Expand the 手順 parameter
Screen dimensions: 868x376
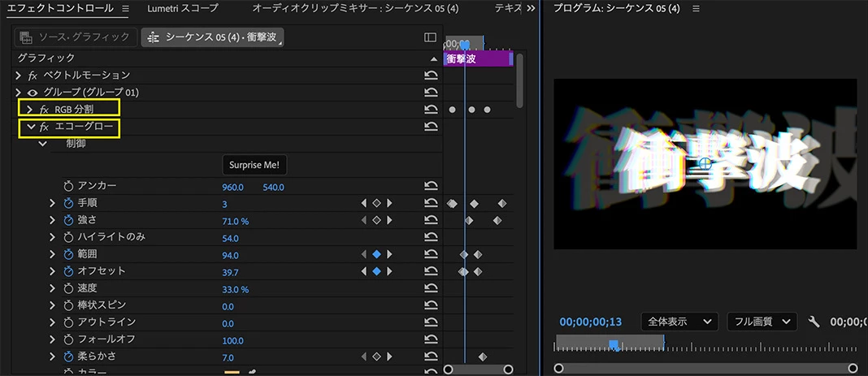click(52, 204)
